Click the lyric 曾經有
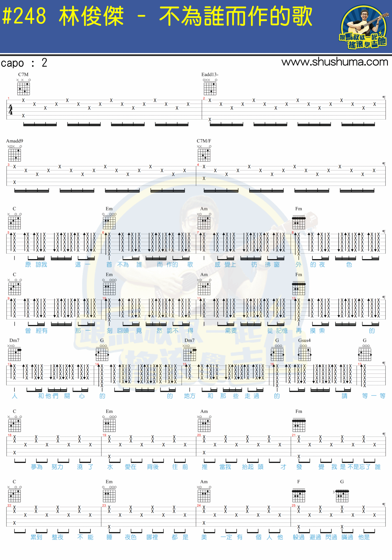Image resolution: width=392 pixels, height=560 pixels. tap(36, 331)
